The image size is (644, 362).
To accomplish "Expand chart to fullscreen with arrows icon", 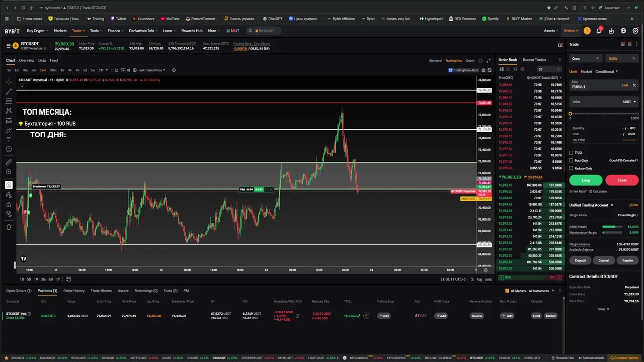I will point(488,60).
